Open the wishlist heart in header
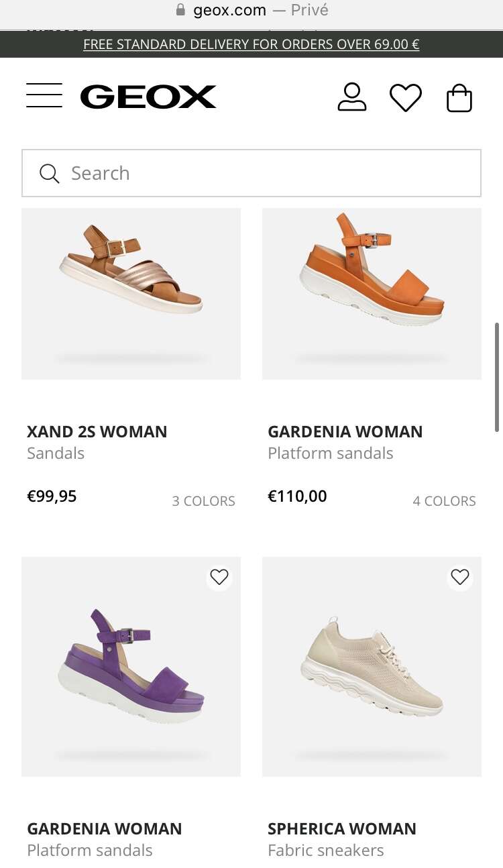Screen dimensions: 503x868 click(x=406, y=98)
